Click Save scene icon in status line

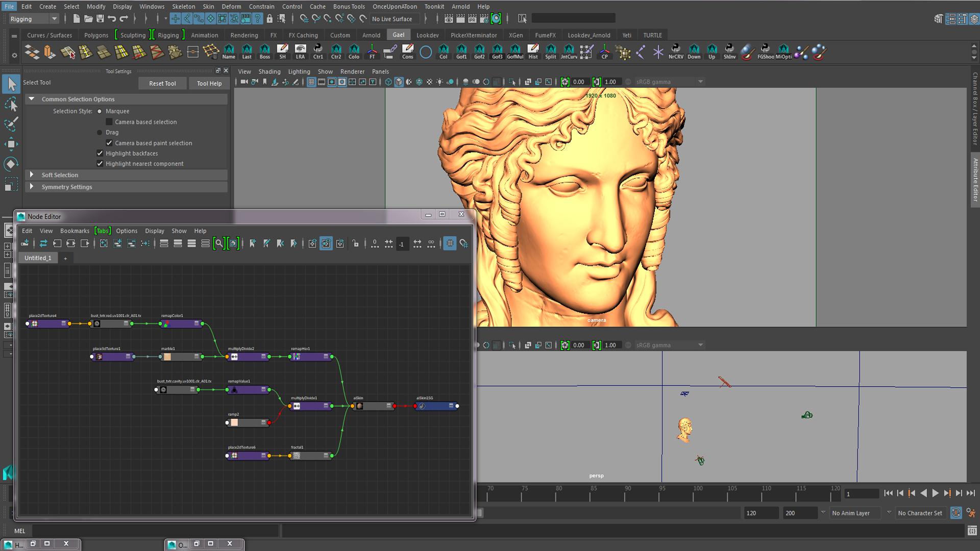coord(100,19)
